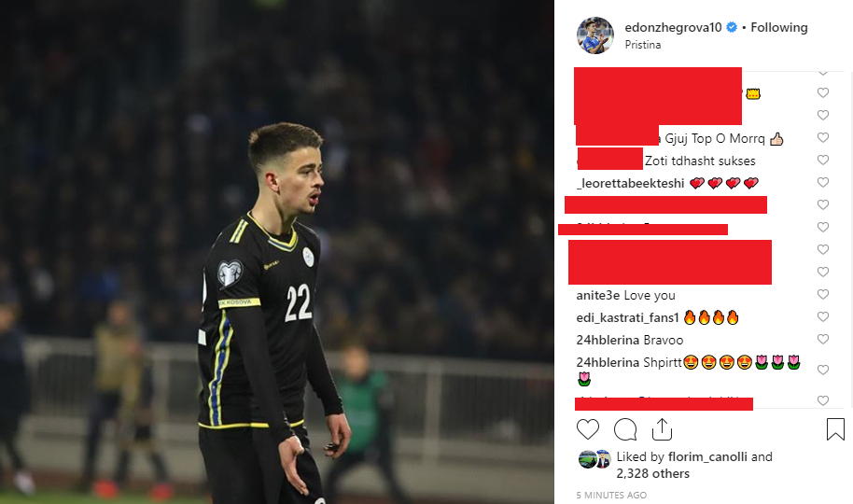
Task: Open the anite3e commenter profile
Action: point(598,295)
